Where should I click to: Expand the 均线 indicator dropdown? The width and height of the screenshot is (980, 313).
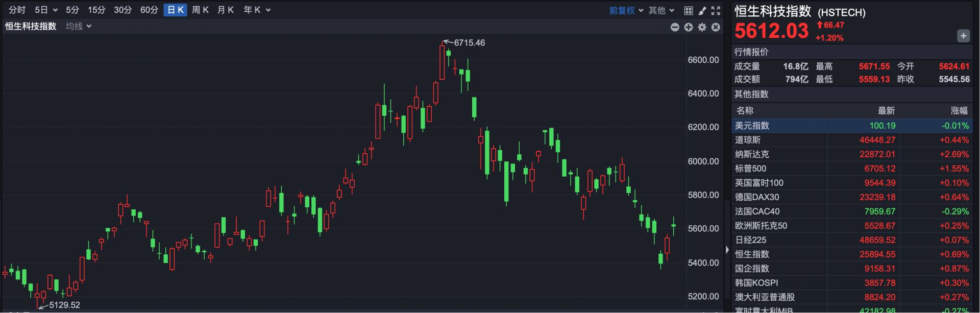79,26
